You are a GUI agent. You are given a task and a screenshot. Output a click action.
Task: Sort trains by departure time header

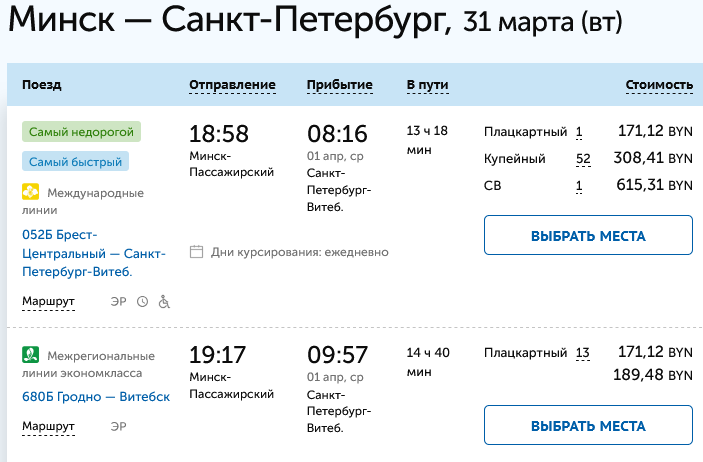232,85
